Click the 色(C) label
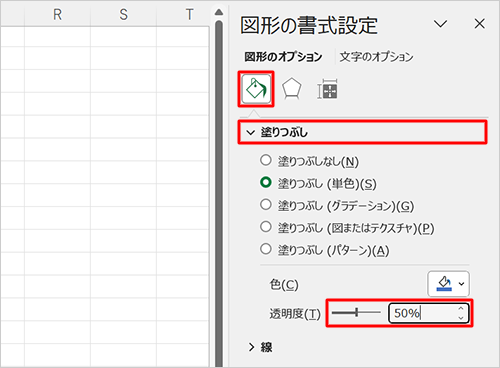Viewport: 500px width, 368px height. [284, 284]
